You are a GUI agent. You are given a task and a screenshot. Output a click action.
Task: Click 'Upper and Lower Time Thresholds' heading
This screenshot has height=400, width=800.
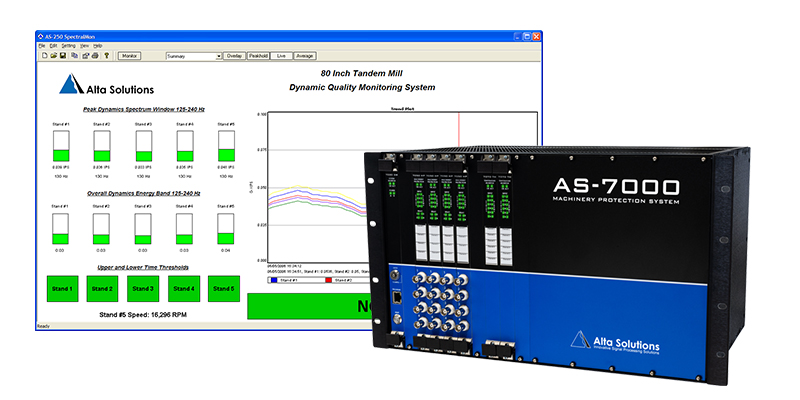click(143, 267)
